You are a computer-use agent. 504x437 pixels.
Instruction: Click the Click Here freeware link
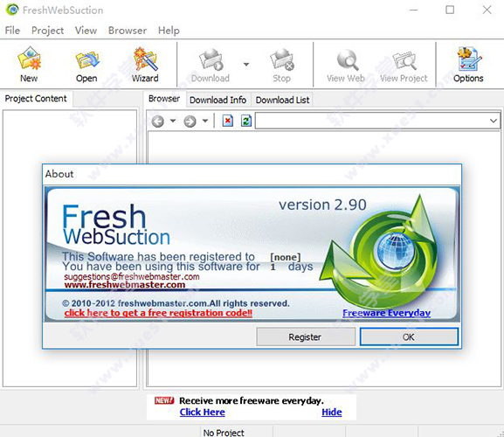tap(202, 412)
